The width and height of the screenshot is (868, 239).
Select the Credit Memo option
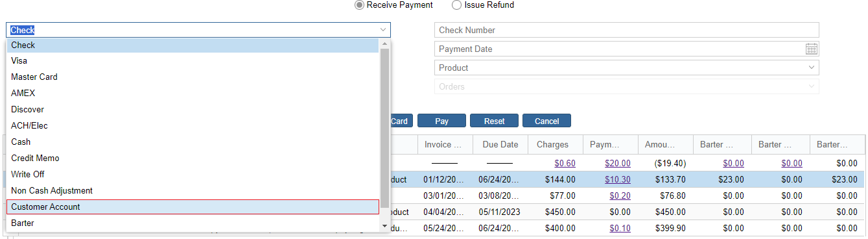[x=193, y=158]
